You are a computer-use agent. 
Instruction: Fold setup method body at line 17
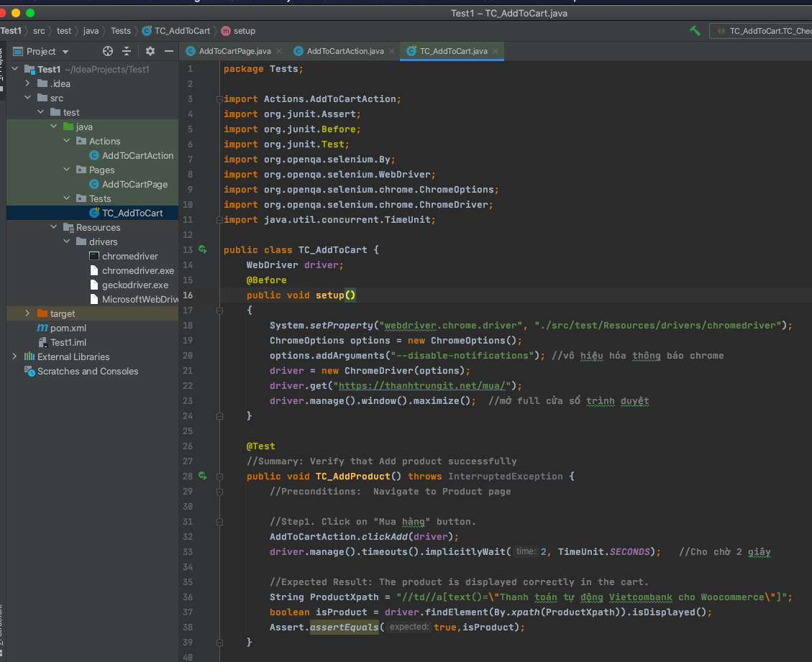219,311
